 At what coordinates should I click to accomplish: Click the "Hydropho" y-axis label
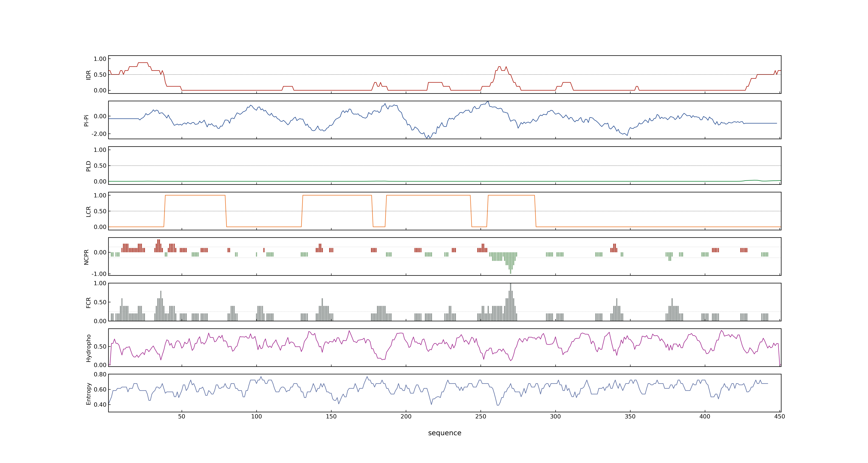[89, 348]
